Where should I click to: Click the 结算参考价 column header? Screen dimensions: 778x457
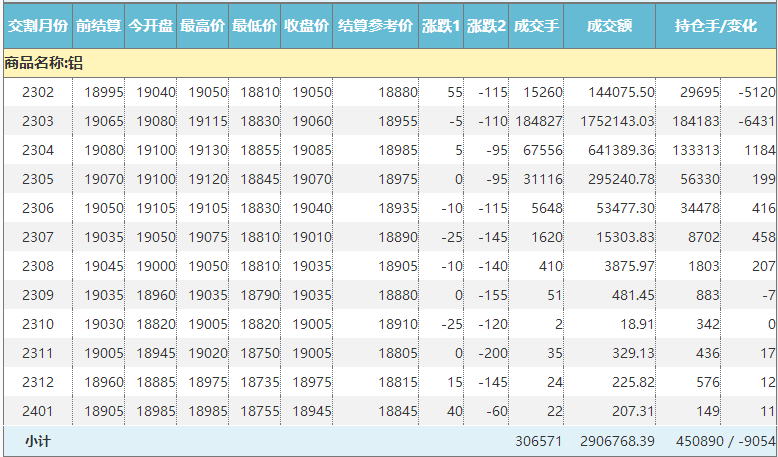click(x=375, y=25)
